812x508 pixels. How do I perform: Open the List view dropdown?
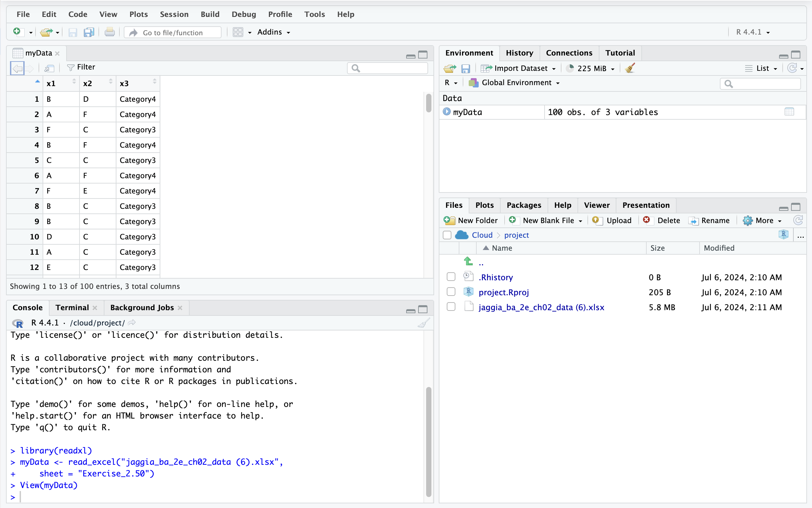click(x=761, y=68)
